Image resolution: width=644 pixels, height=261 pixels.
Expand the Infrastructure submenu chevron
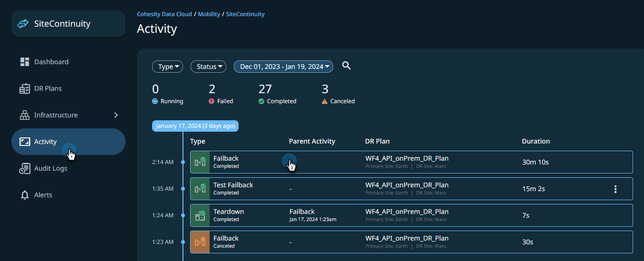tap(116, 115)
